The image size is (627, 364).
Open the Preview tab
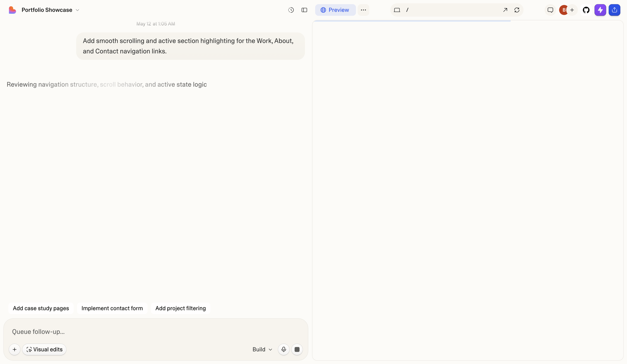[x=335, y=10]
